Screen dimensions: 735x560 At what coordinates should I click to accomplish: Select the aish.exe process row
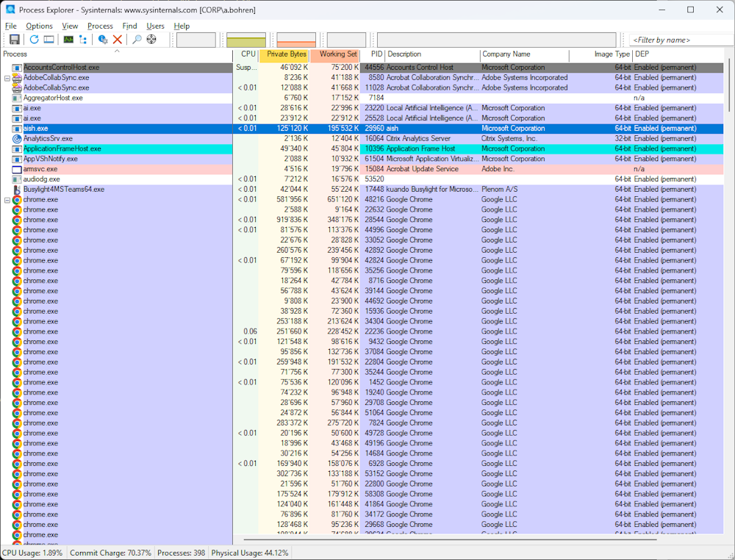[x=362, y=129]
